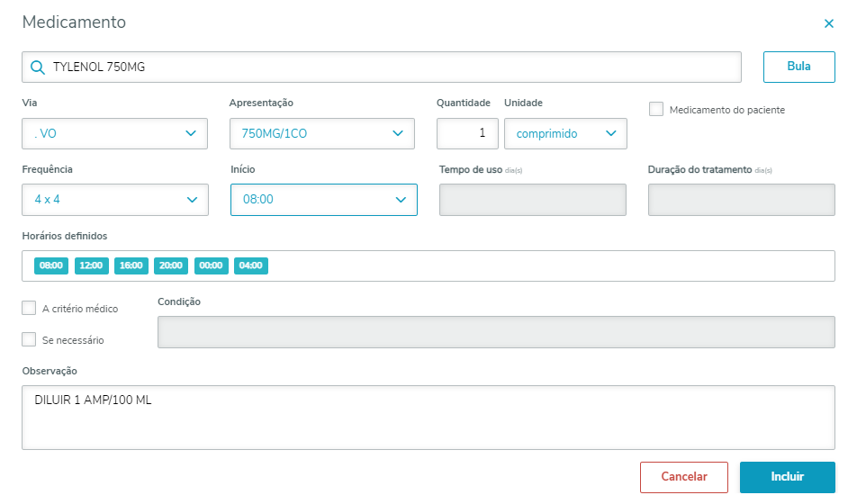Check Medicamento do paciente box
The width and height of the screenshot is (857, 504).
click(656, 109)
